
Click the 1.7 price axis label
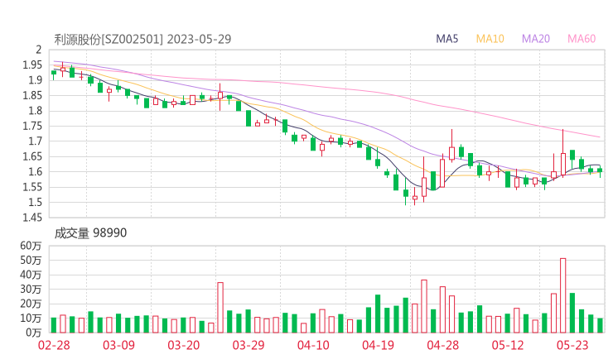[35, 141]
